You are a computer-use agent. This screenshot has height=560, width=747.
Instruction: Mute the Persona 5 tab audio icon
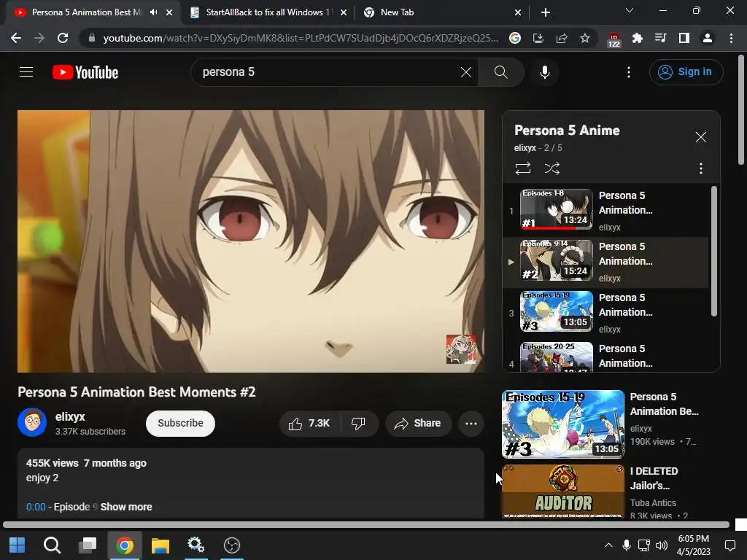coord(153,12)
